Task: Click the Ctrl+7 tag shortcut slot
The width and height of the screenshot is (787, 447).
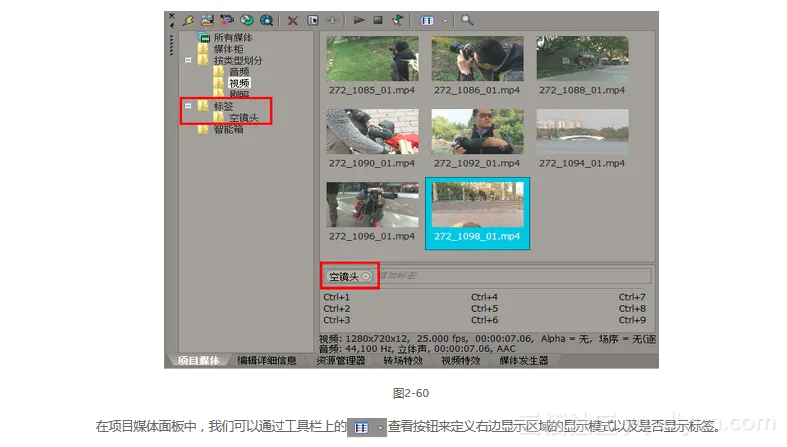Action: click(x=632, y=297)
